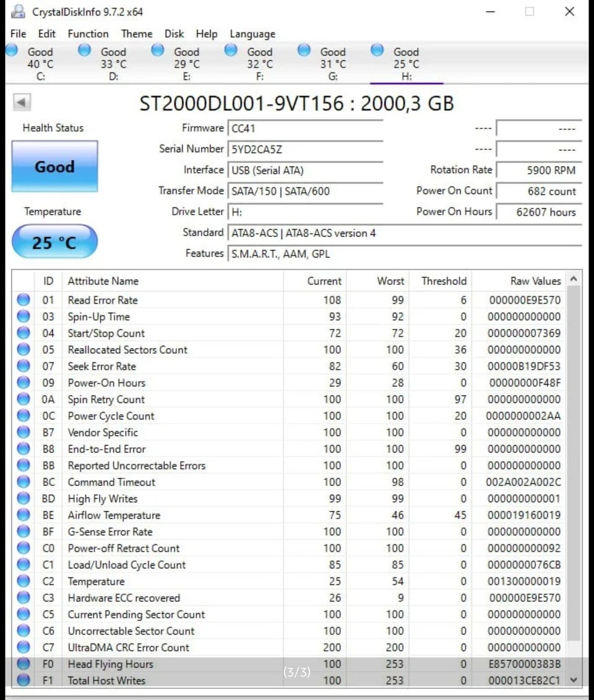Click status icon for Hardware ECC recovered
The image size is (594, 700).
[x=24, y=597]
